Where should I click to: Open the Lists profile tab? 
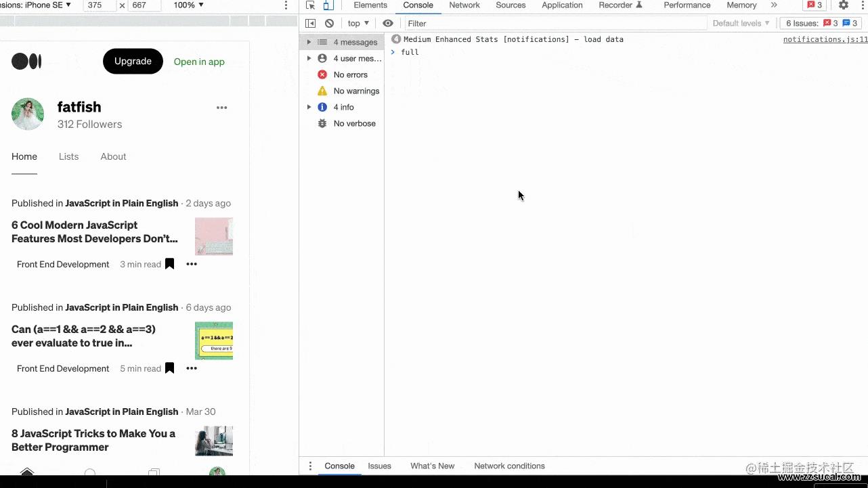[68, 156]
